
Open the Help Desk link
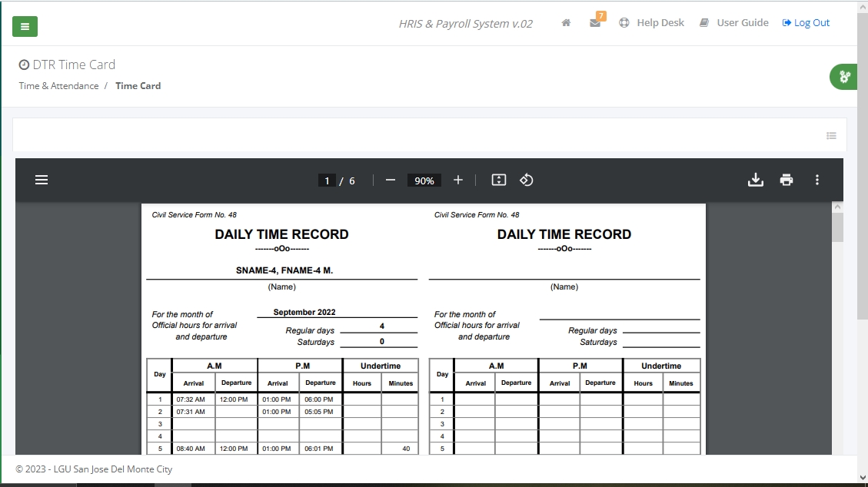point(651,23)
